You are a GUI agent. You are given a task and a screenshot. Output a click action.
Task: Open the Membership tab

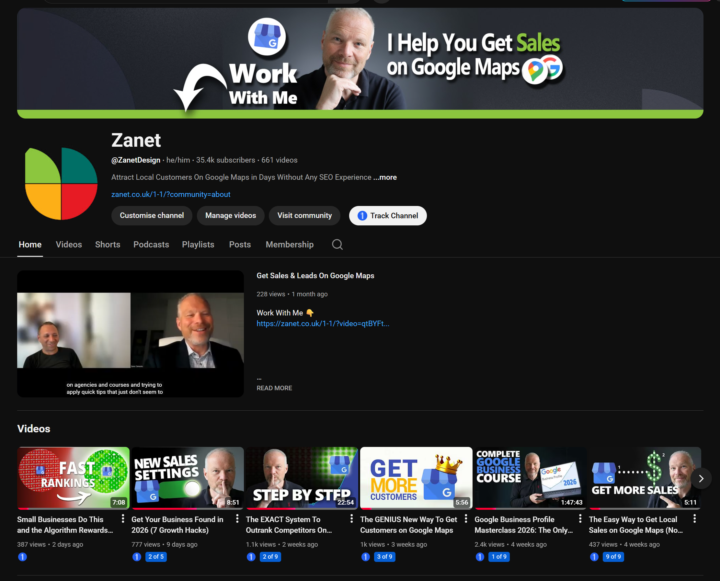[289, 244]
